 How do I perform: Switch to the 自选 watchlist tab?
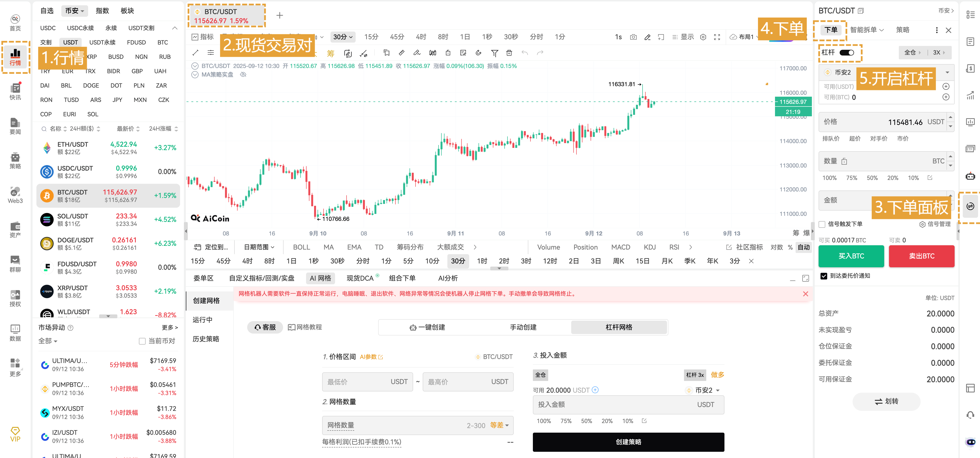tap(47, 11)
